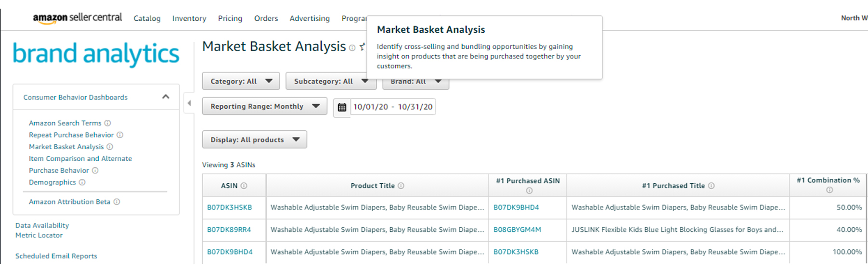The image size is (868, 280).
Task: Go to Repeat Purchase Behavior dashboard
Action: (71, 135)
